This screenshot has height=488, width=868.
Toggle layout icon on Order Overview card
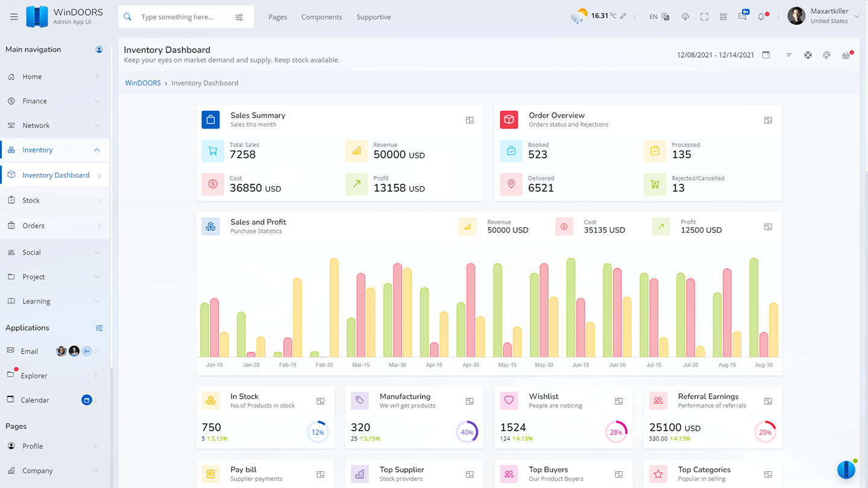point(768,120)
